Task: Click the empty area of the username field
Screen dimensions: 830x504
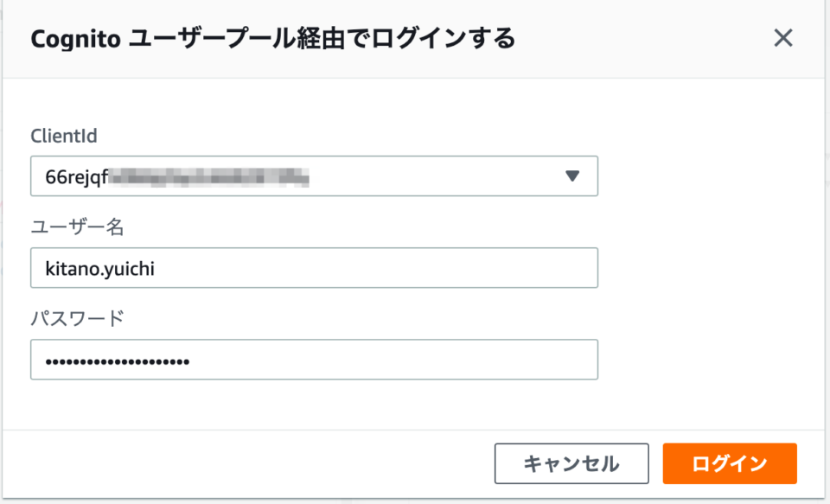Action: [x=376, y=267]
